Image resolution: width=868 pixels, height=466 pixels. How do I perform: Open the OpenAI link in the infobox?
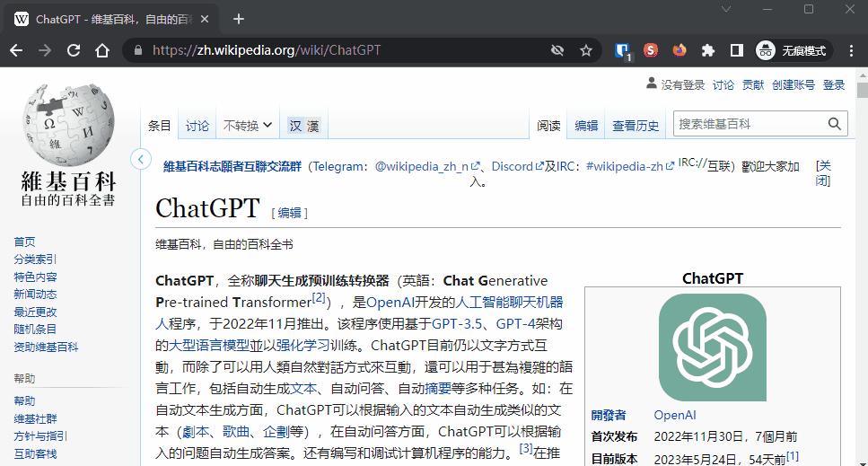[675, 415]
